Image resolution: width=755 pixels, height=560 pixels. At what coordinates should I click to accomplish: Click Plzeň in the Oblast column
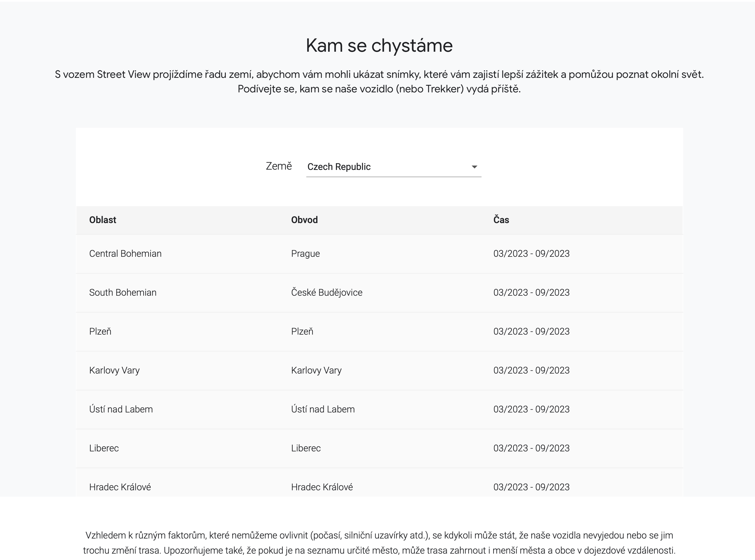coord(100,331)
